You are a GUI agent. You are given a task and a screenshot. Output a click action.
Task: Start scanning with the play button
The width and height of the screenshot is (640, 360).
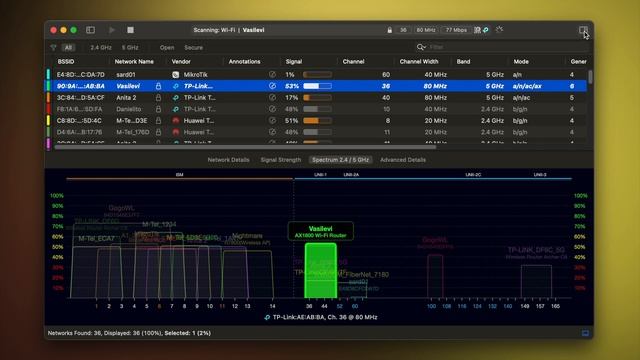[112, 30]
